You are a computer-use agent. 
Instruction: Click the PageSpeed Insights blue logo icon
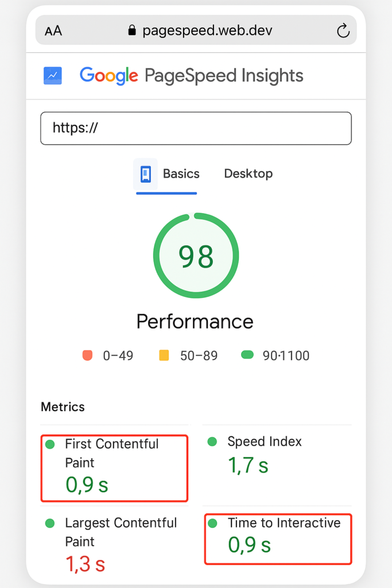coord(53,76)
